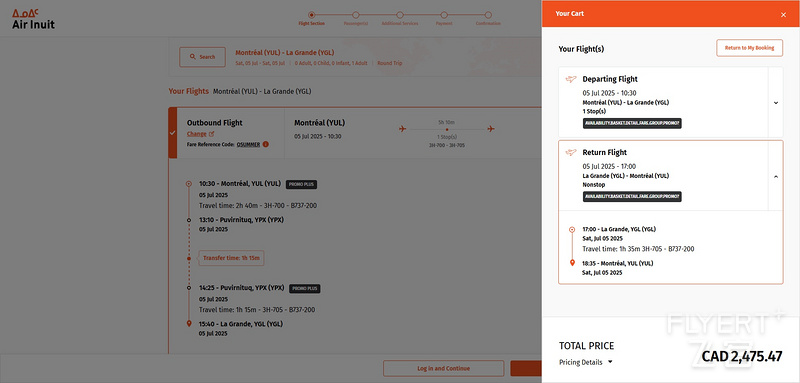Click Return to My Booking button
800x383 pixels.
(x=749, y=48)
